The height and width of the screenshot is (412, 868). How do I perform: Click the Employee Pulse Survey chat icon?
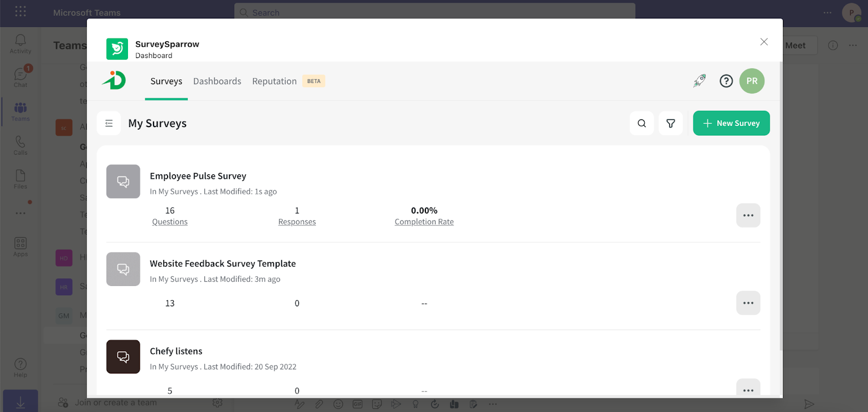123,181
